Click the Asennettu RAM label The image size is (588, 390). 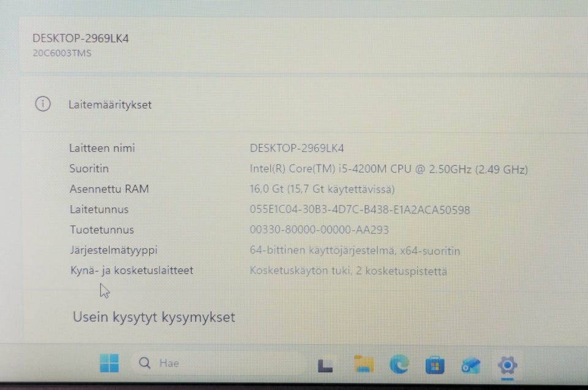pos(109,189)
